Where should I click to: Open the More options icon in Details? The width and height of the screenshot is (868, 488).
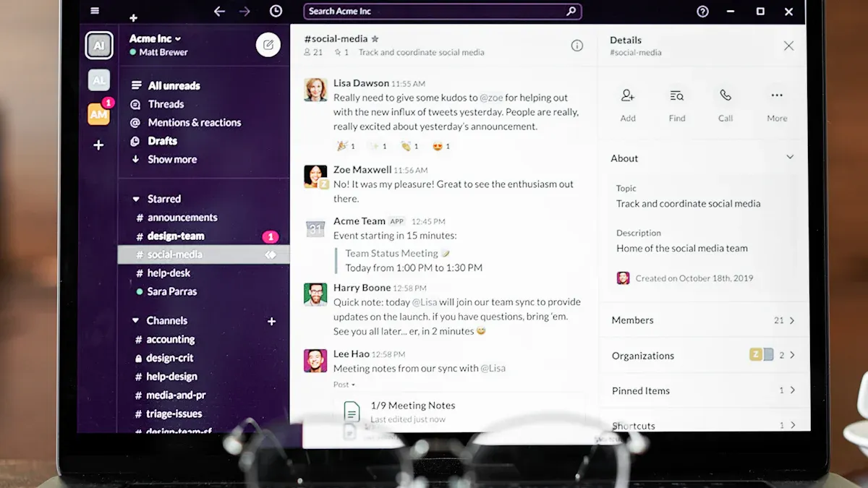point(776,95)
